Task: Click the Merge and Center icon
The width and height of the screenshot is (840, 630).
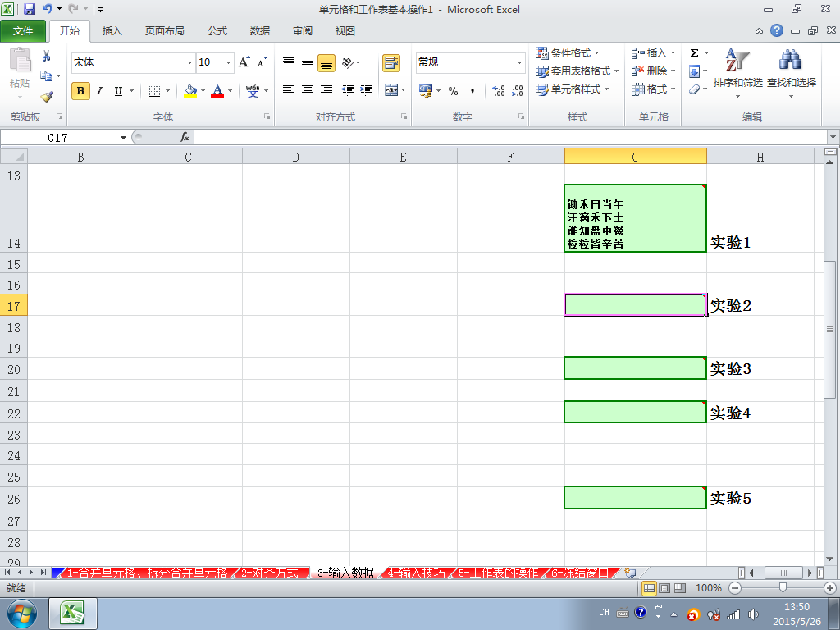Action: coord(391,90)
